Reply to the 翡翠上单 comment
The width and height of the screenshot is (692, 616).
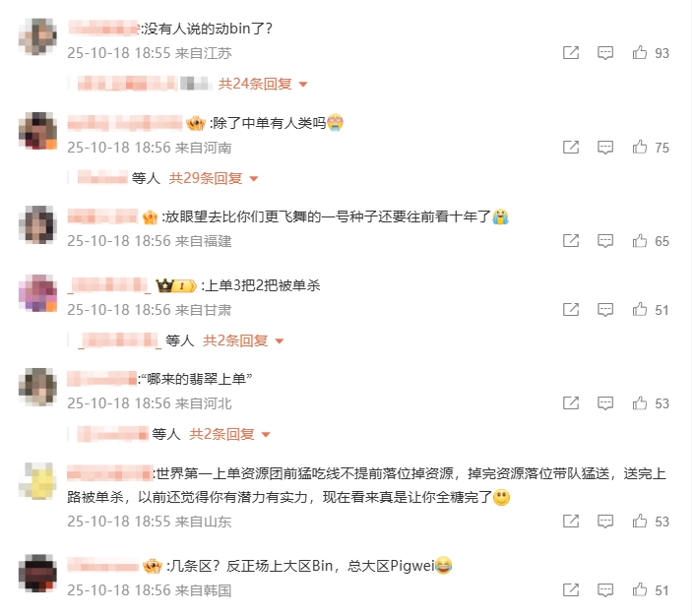[x=605, y=403]
